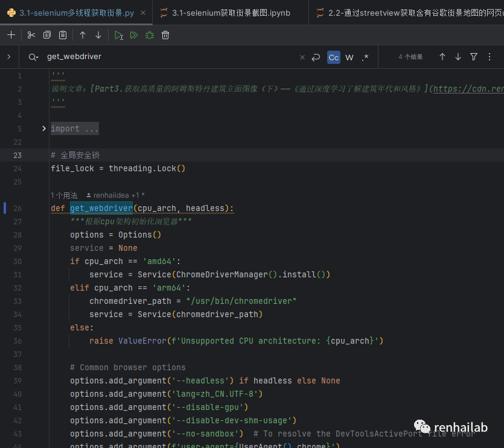Click the 根据cpu架构初始化浏览器 docstring
Image resolution: width=504 pixels, height=448 pixels.
point(131,222)
